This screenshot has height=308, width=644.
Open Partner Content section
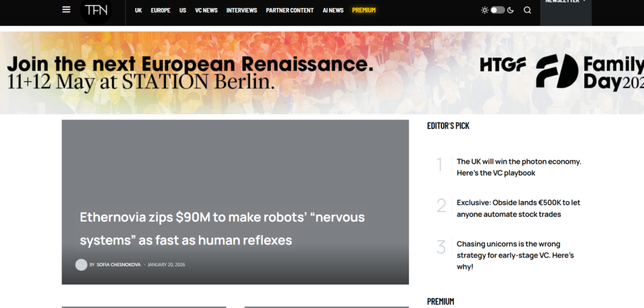[289, 10]
